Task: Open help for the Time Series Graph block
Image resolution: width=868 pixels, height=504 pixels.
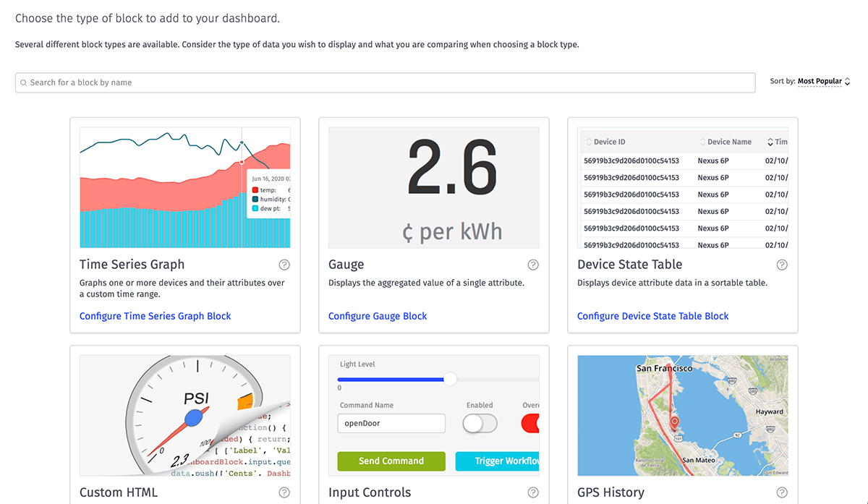Action: click(284, 265)
